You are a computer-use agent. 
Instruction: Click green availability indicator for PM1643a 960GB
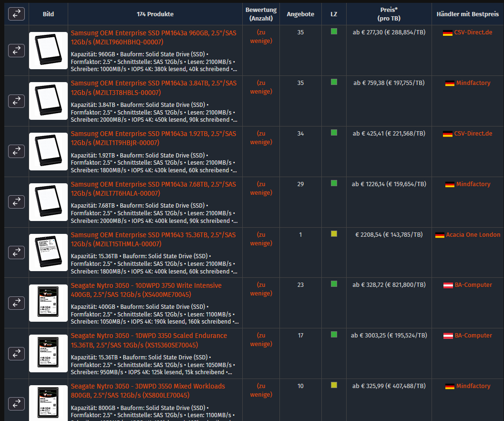334,31
